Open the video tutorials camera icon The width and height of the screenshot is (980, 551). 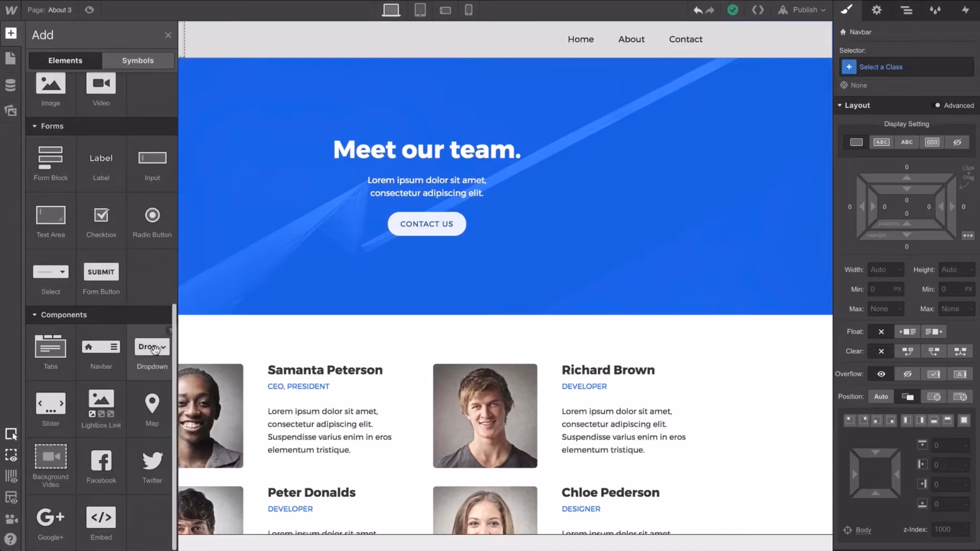(11, 519)
